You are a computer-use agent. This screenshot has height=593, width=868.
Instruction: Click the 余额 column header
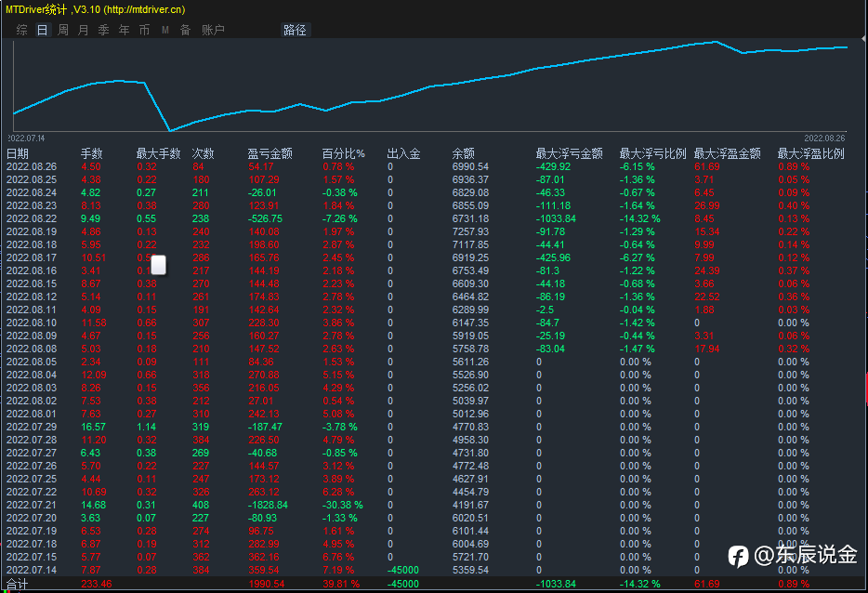[x=464, y=153]
